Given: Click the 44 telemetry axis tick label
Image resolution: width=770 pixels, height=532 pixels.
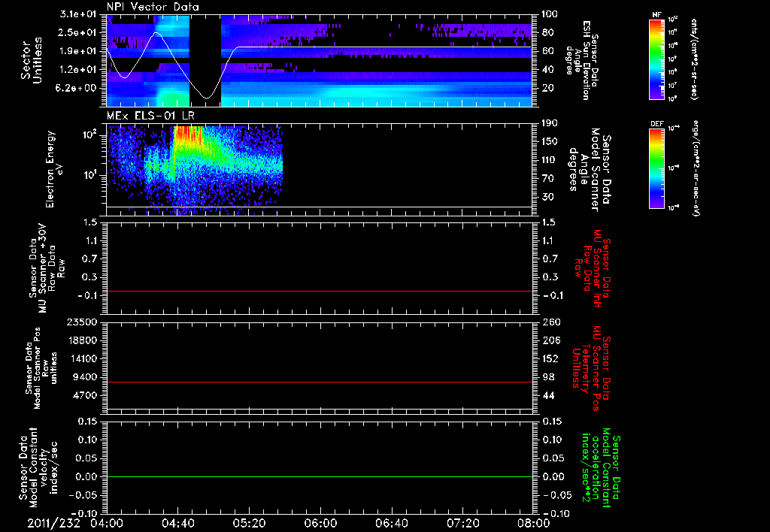Looking at the screenshot, I should pyautogui.click(x=547, y=395).
